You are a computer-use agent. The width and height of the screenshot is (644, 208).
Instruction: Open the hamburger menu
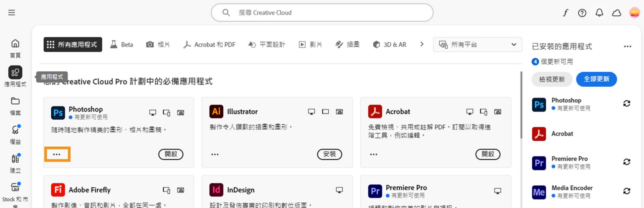click(12, 13)
